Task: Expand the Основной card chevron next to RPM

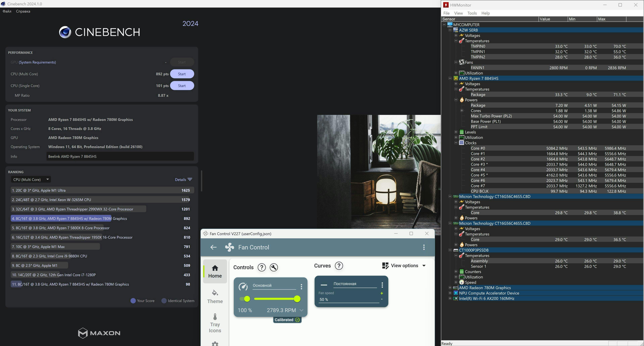Action: coord(301,310)
